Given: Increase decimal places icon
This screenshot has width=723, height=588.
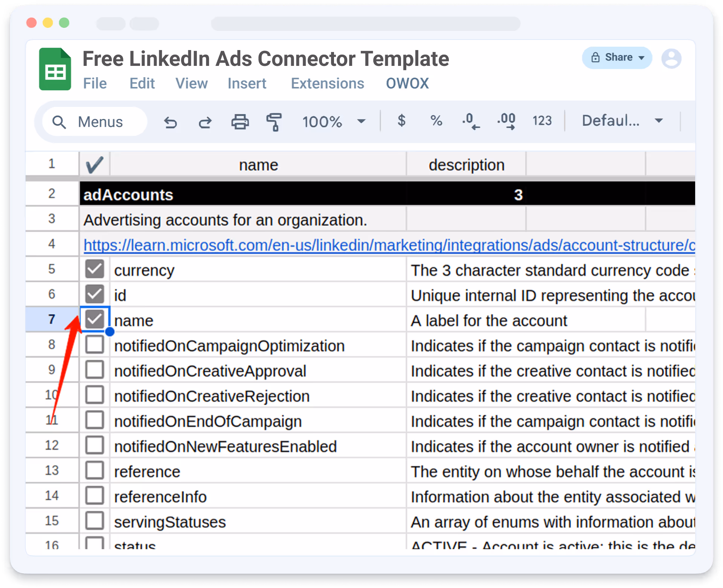Looking at the screenshot, I should coord(506,121).
